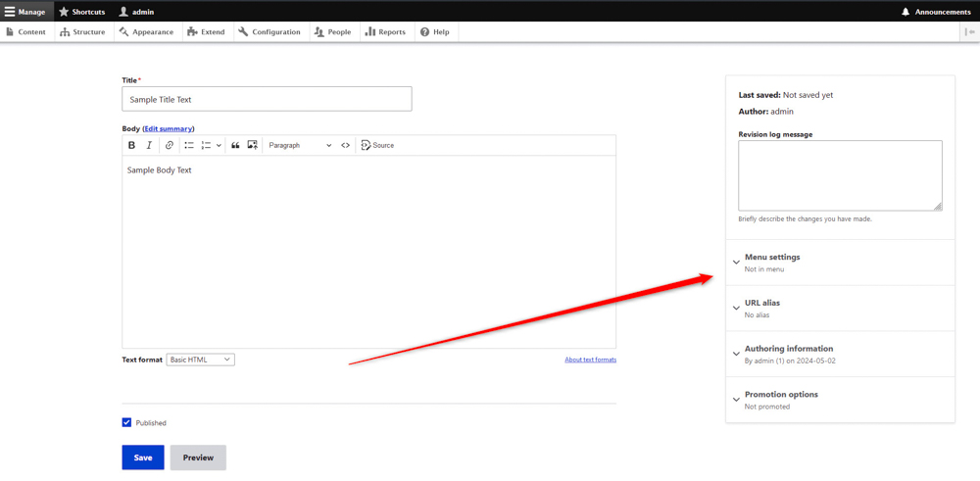This screenshot has height=481, width=980.
Task: Click the image upload icon
Action: point(253,145)
